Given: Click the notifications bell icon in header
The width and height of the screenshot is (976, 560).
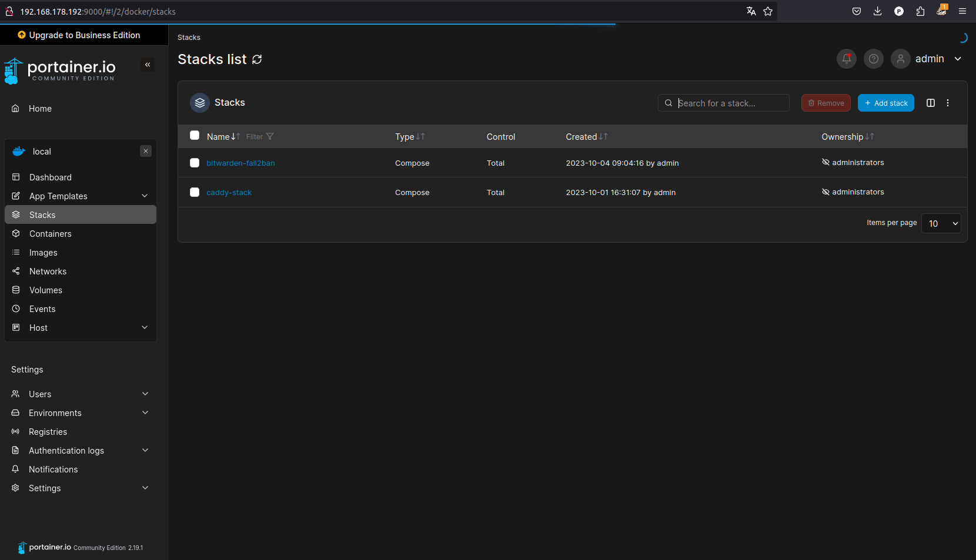Looking at the screenshot, I should click(846, 59).
